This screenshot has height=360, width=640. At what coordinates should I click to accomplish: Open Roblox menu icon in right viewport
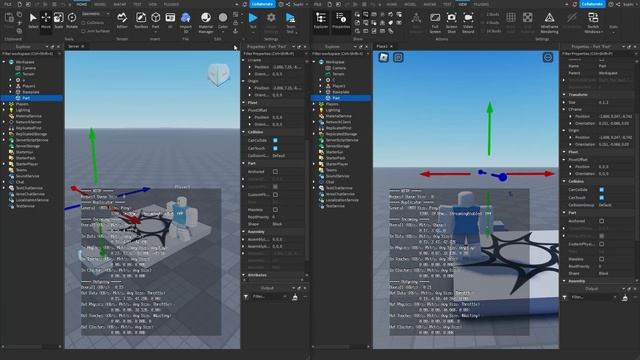(x=383, y=58)
